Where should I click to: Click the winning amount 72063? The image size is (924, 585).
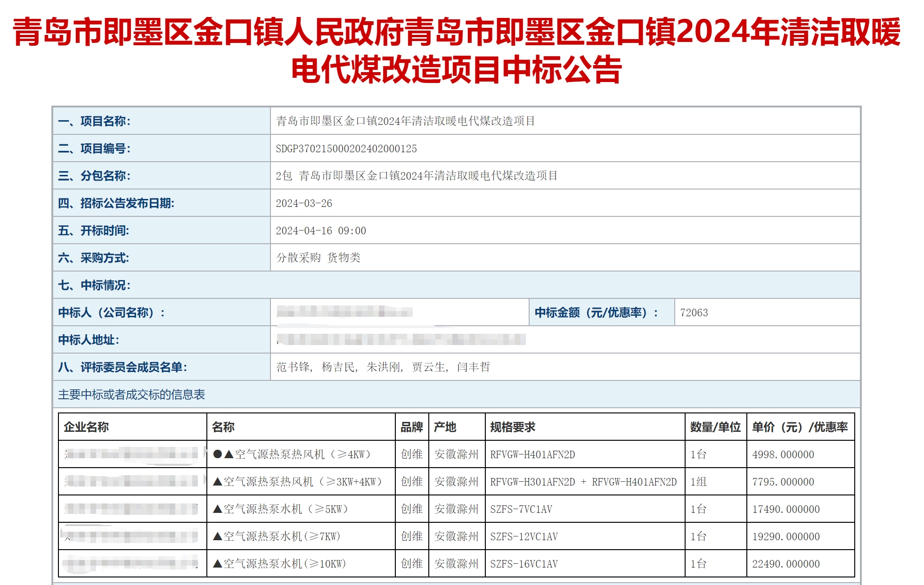point(694,313)
